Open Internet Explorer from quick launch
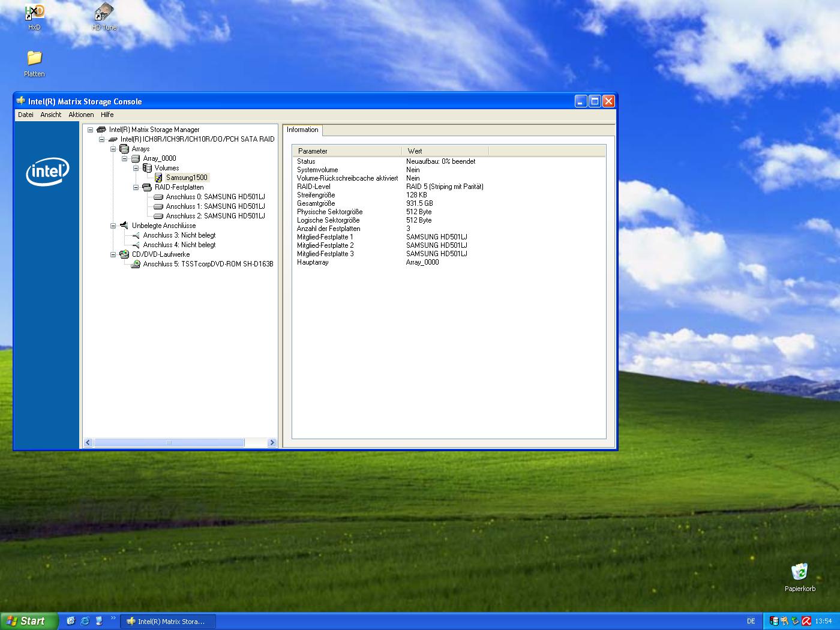Screen dimensions: 840x630 click(85, 621)
